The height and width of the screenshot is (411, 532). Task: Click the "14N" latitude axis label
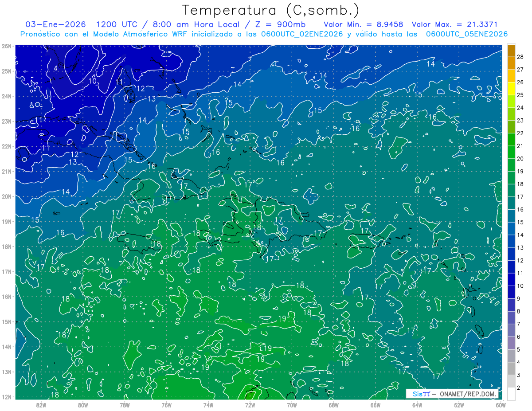(x=7, y=347)
